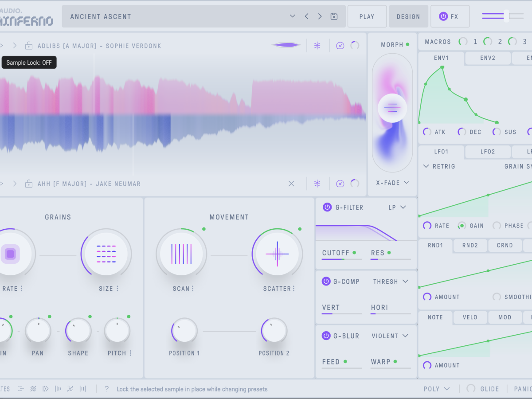Switch to the ENV2 tab

click(x=488, y=58)
